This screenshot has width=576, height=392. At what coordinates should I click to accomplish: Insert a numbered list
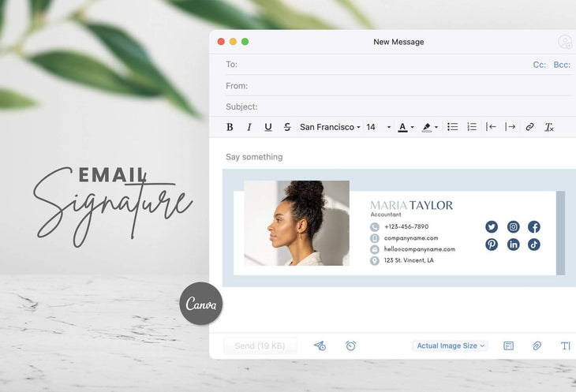(472, 127)
